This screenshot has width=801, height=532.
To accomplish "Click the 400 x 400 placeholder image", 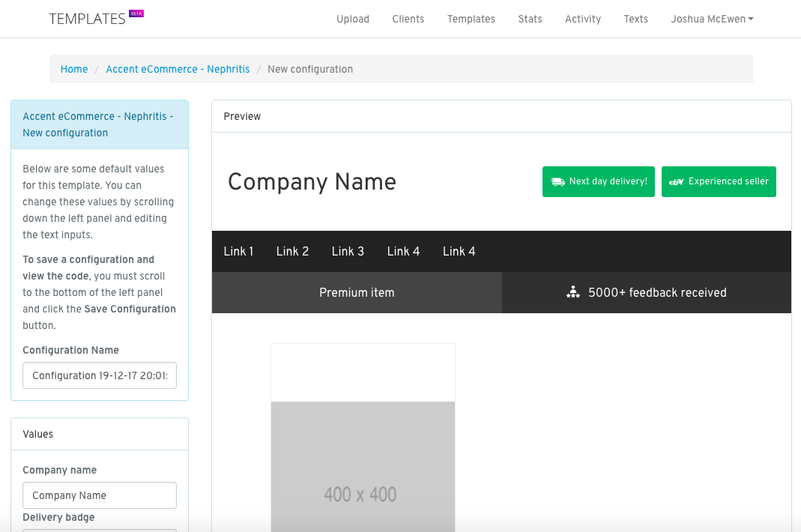I will point(363,467).
